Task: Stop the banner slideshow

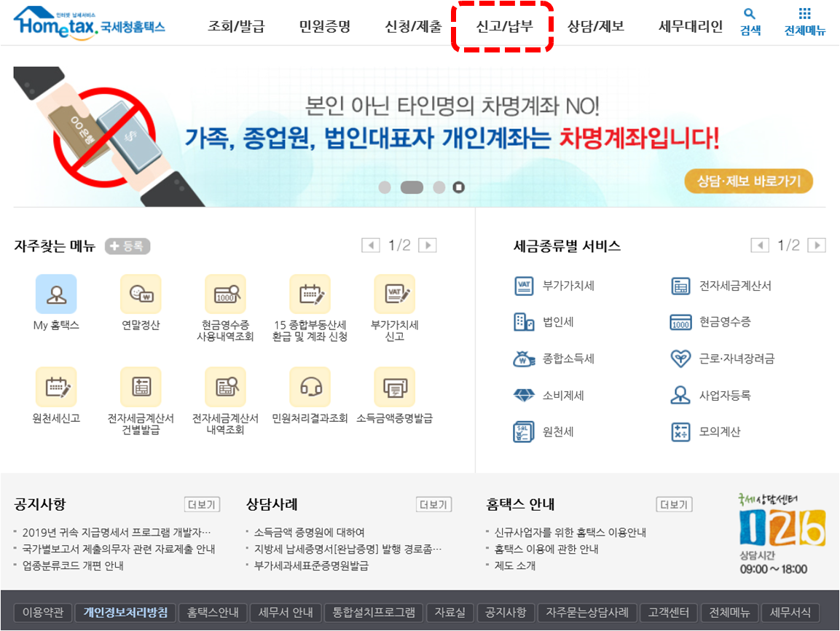Action: (458, 187)
